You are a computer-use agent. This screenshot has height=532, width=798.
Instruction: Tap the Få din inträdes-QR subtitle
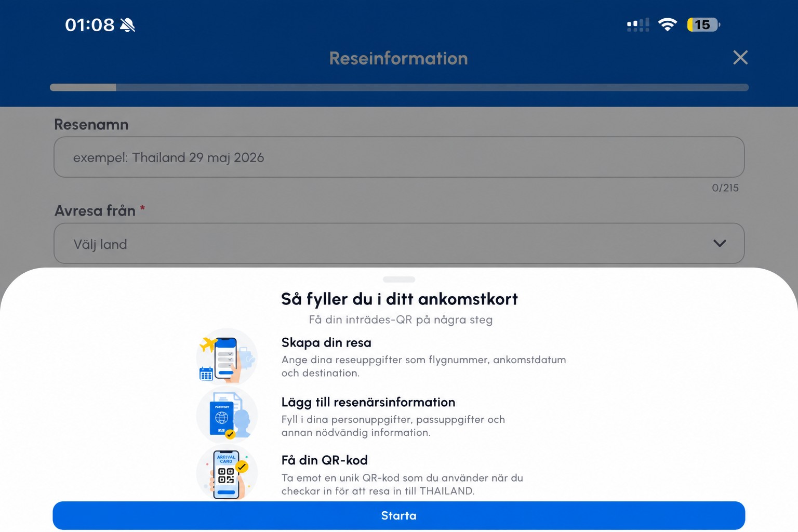tap(401, 320)
